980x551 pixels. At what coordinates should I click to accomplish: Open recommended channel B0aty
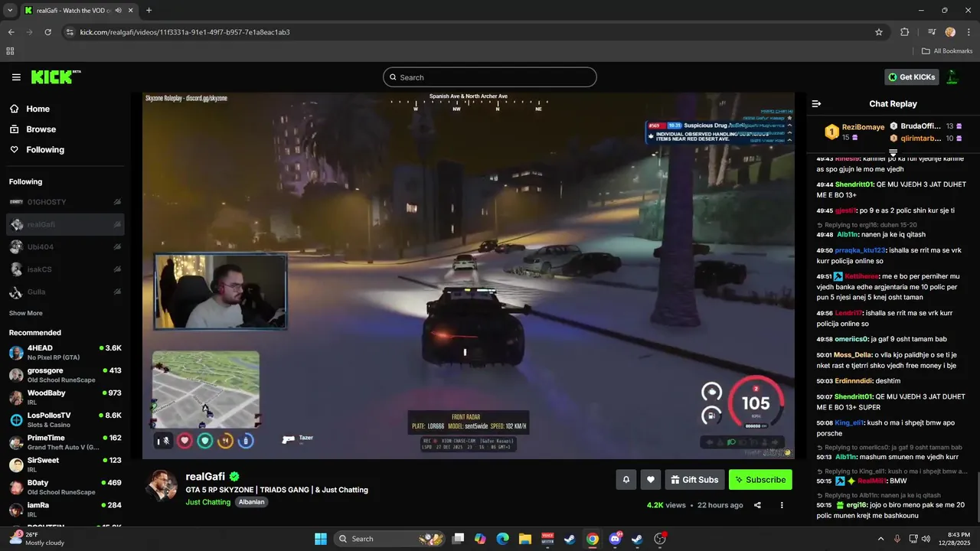(65, 487)
